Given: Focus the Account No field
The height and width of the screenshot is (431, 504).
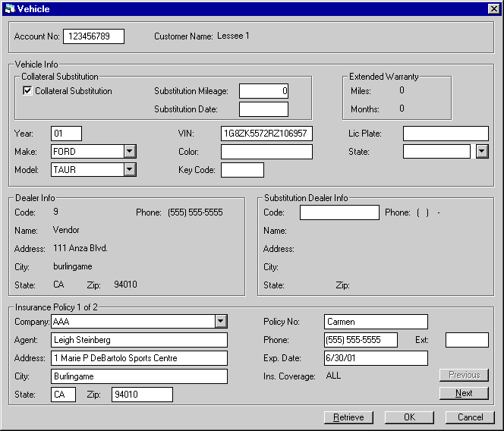Looking at the screenshot, I should coord(93,36).
